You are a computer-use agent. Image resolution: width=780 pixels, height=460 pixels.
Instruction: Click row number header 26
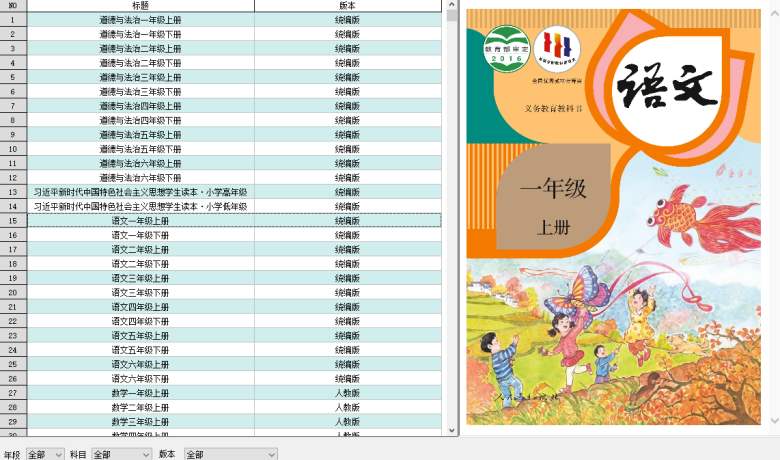point(13,378)
